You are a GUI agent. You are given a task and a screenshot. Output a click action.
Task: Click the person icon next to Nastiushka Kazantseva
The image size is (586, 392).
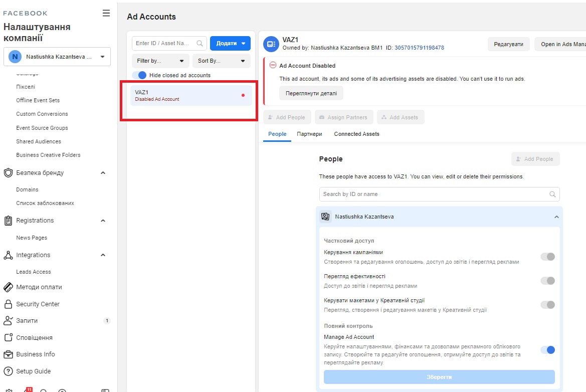[325, 217]
